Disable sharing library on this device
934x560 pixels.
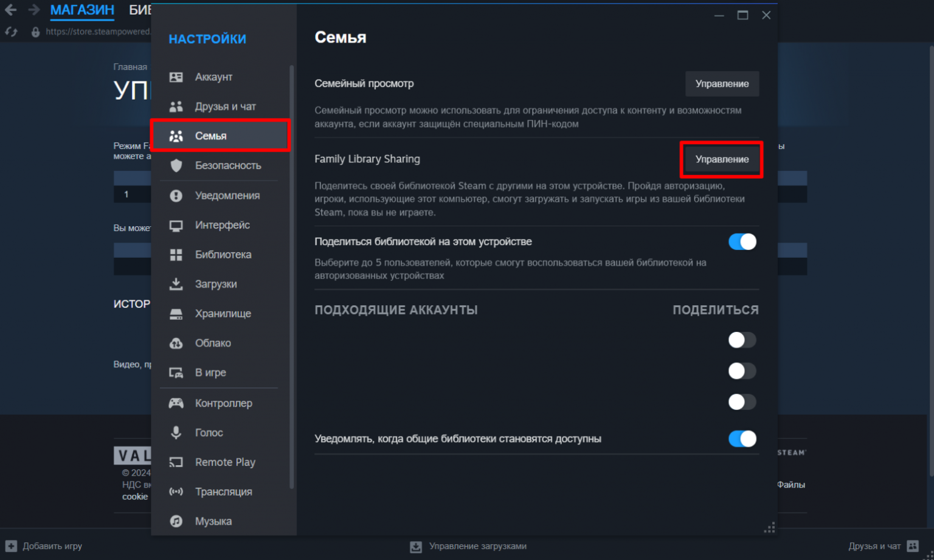tap(742, 242)
